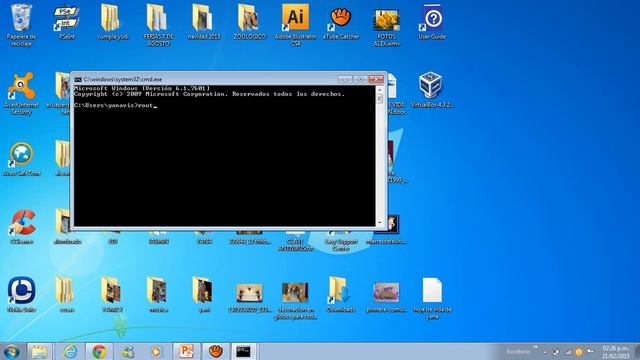Image resolution: width=640 pixels, height=360 pixels.
Task: Launch the VirtualBox desktop shortcut
Action: 431,90
